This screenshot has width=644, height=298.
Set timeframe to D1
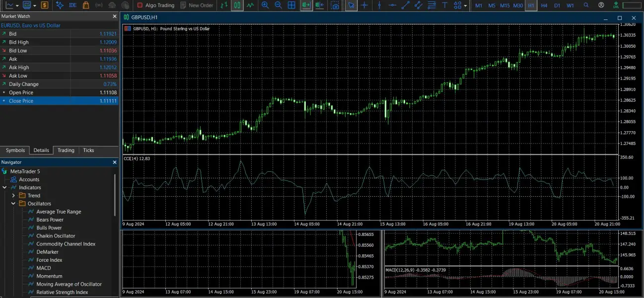click(x=557, y=5)
